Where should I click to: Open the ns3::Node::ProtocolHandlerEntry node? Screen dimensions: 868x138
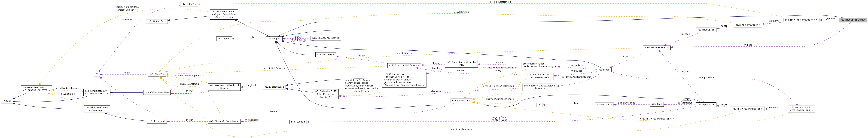[x=461, y=64]
